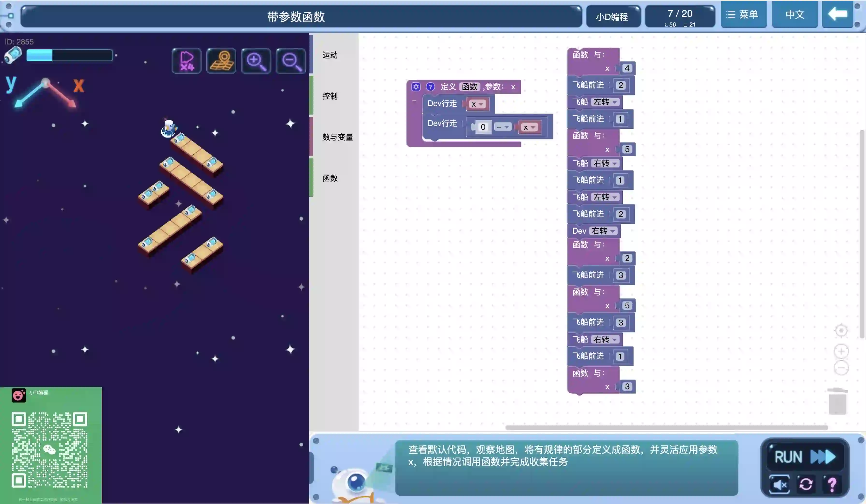Open function block gear settings icon

point(416,86)
